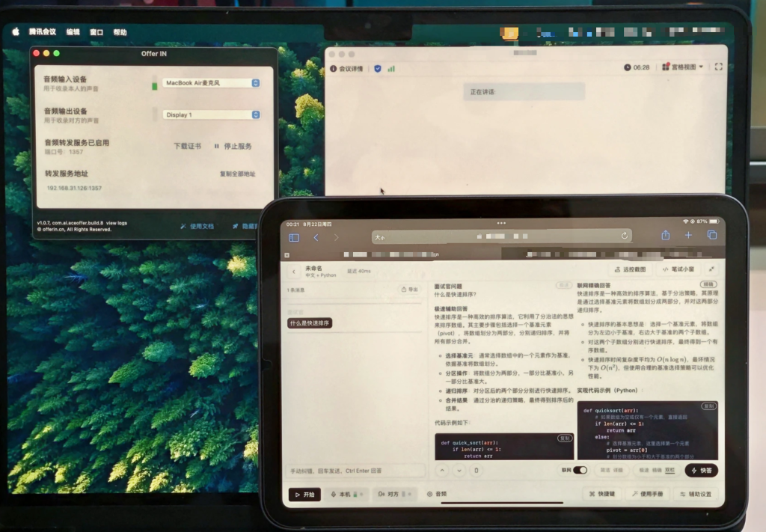Viewport: 766px width, 532px height.
Task: Click the 快答 button
Action: pos(701,470)
